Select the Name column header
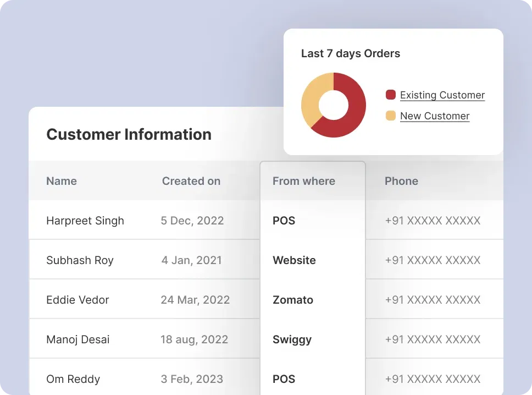The image size is (532, 395). pos(61,181)
